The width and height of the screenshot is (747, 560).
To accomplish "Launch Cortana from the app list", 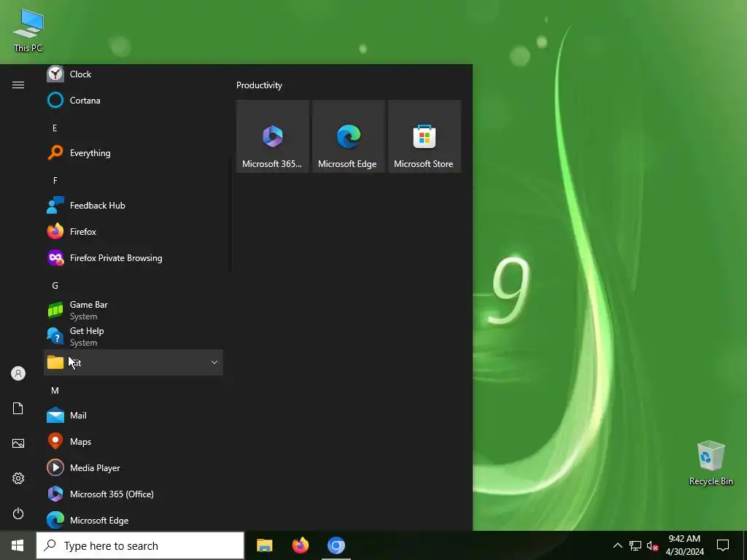I will [133, 101].
